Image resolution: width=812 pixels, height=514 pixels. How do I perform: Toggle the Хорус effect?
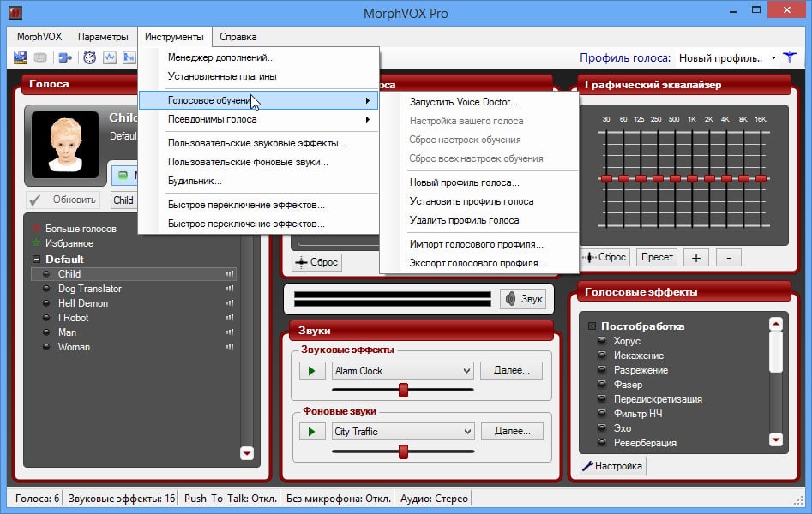tap(602, 341)
